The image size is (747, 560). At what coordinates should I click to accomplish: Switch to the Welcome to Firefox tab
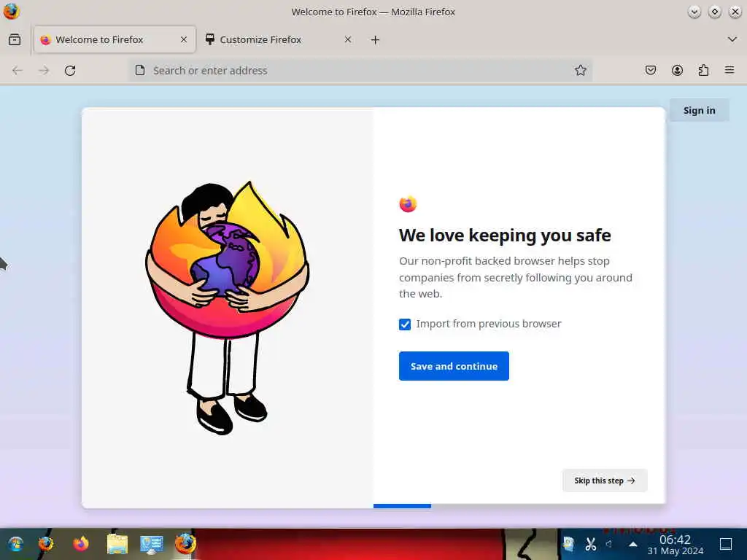pyautogui.click(x=115, y=39)
